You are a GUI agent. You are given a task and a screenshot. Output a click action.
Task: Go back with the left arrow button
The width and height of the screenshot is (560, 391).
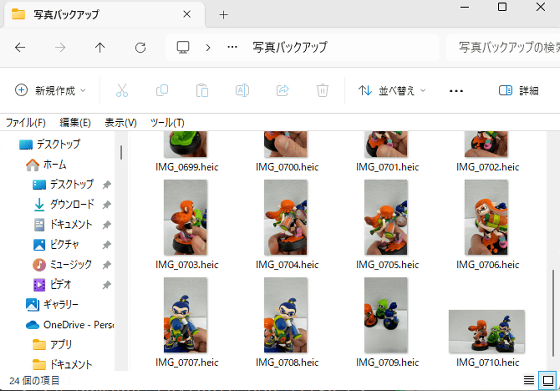20,47
